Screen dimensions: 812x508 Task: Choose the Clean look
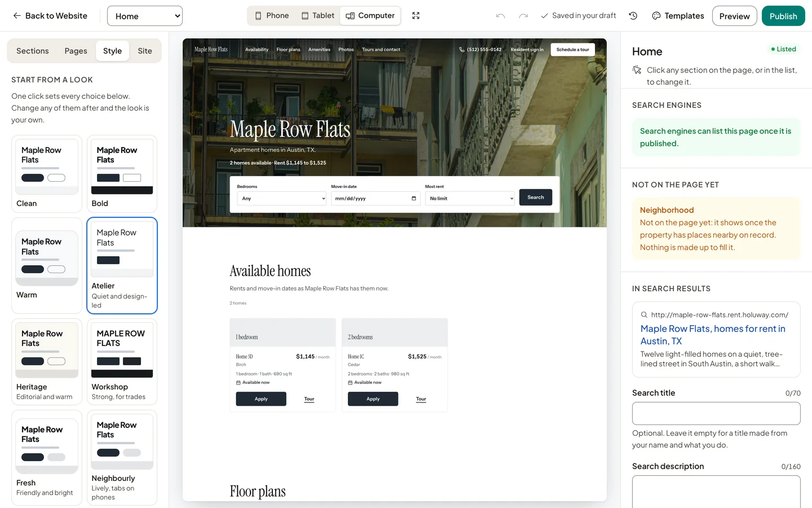47,174
